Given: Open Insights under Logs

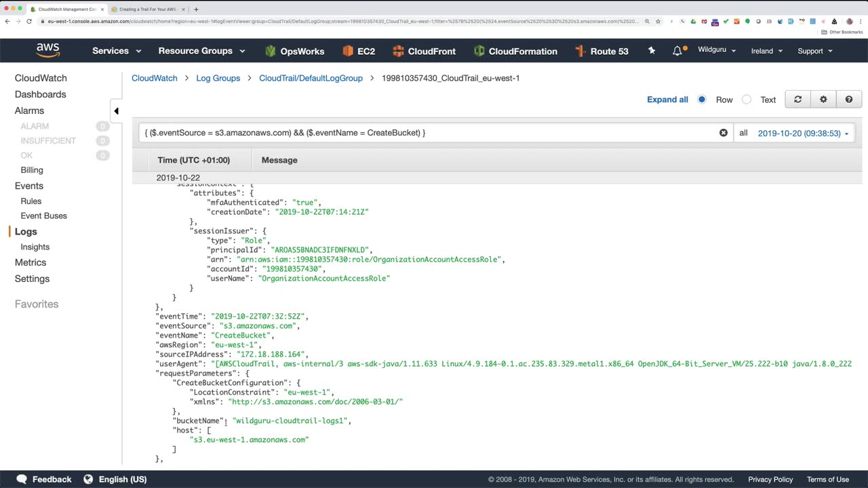Looking at the screenshot, I should click(x=35, y=247).
